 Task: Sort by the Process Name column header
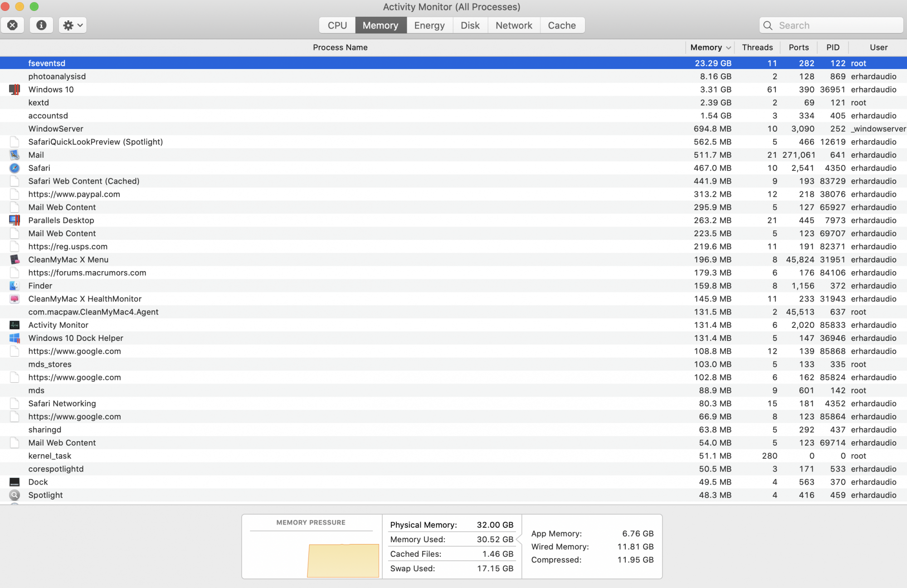(x=340, y=48)
